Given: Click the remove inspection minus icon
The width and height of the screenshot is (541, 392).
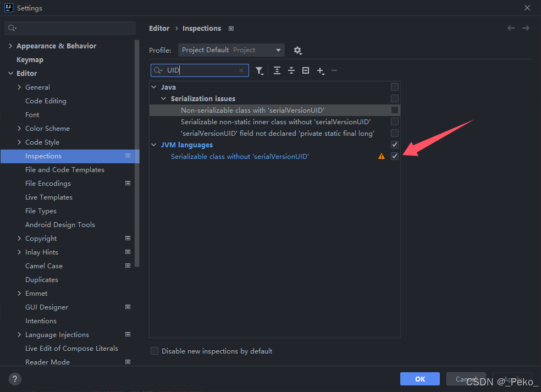Looking at the screenshot, I should 334,70.
